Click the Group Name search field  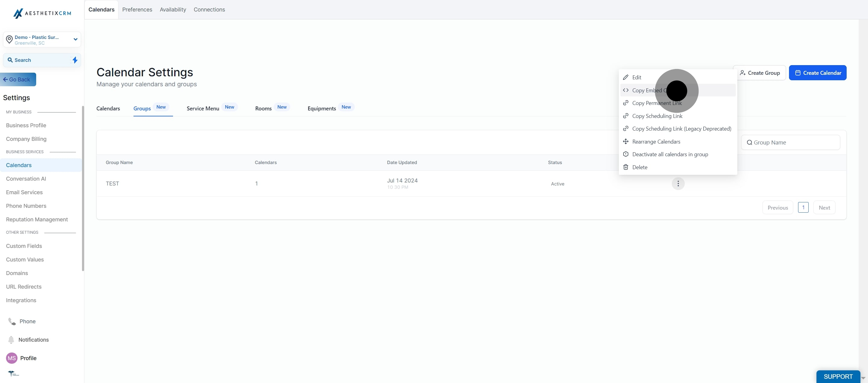pyautogui.click(x=791, y=143)
